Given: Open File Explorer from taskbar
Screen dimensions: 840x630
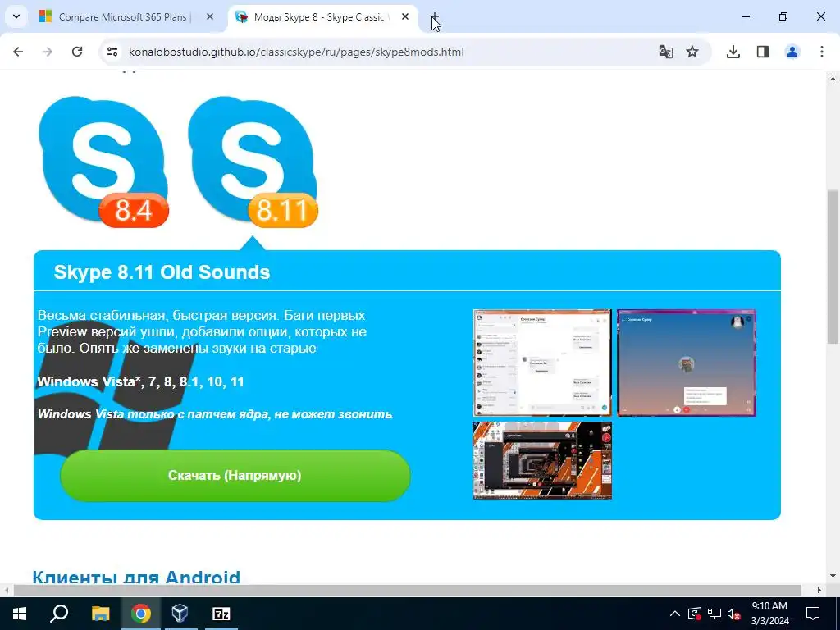Looking at the screenshot, I should (100, 614).
